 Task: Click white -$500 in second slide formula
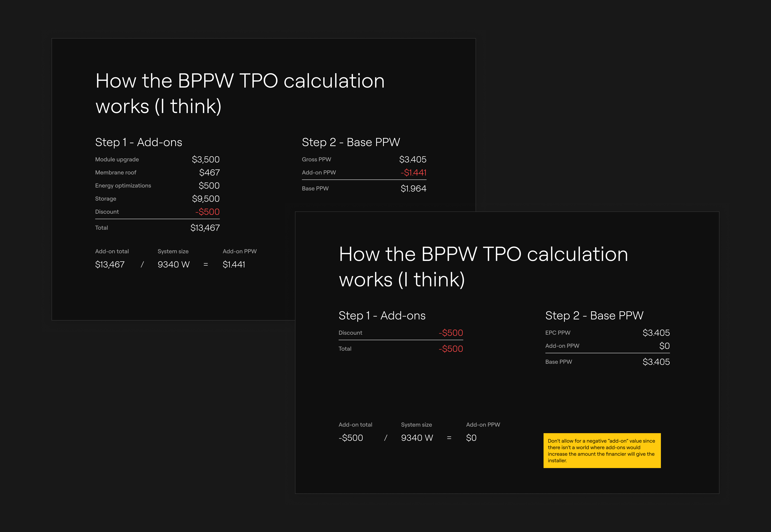(x=351, y=438)
